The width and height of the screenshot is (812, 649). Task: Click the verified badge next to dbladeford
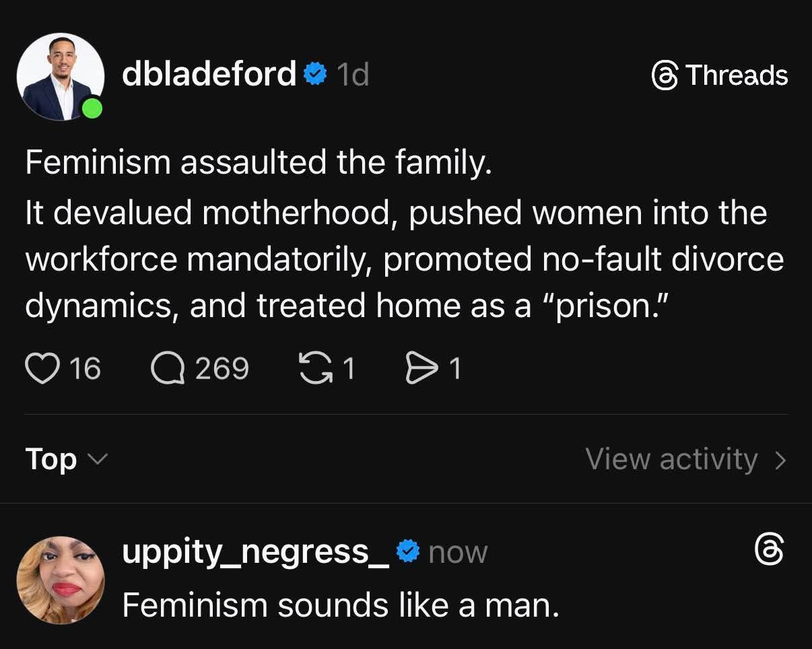point(314,73)
